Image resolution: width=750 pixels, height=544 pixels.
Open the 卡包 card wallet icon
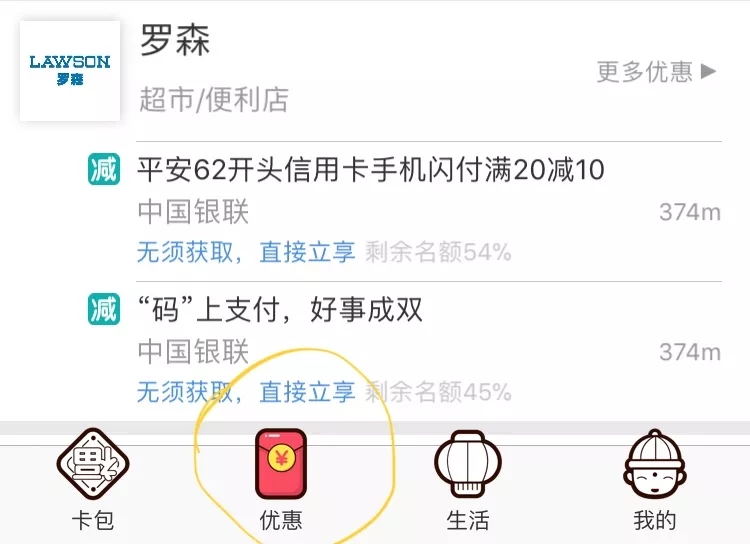[x=93, y=464]
